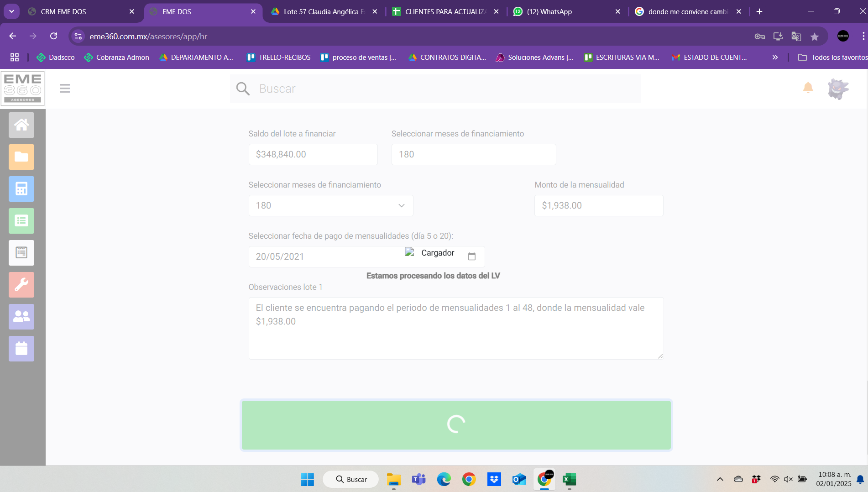This screenshot has width=868, height=492.
Task: Switch to the CRM EME DOS tab
Action: click(64, 12)
